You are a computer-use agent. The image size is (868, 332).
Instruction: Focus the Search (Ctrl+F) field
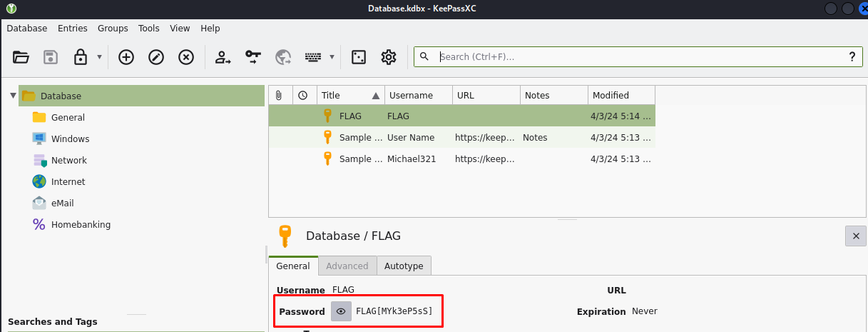pyautogui.click(x=639, y=57)
